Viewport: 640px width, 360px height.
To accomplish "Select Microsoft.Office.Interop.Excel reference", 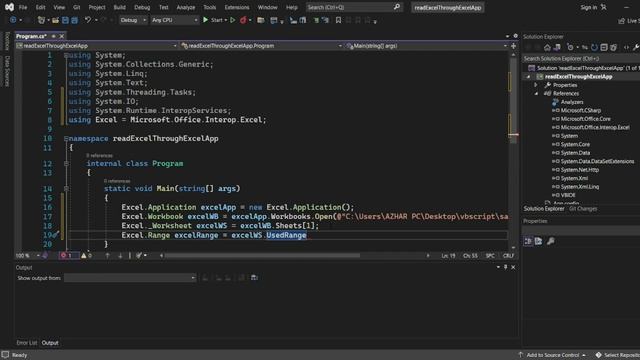I will tap(595, 127).
